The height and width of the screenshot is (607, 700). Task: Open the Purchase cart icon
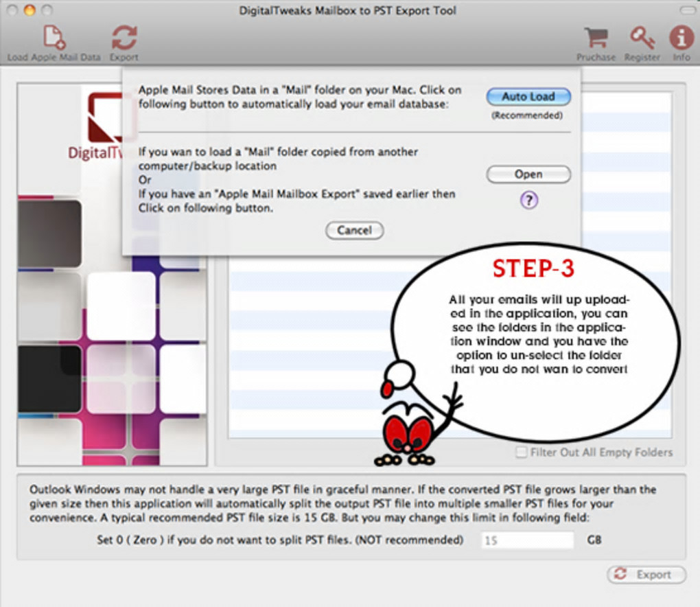point(596,38)
